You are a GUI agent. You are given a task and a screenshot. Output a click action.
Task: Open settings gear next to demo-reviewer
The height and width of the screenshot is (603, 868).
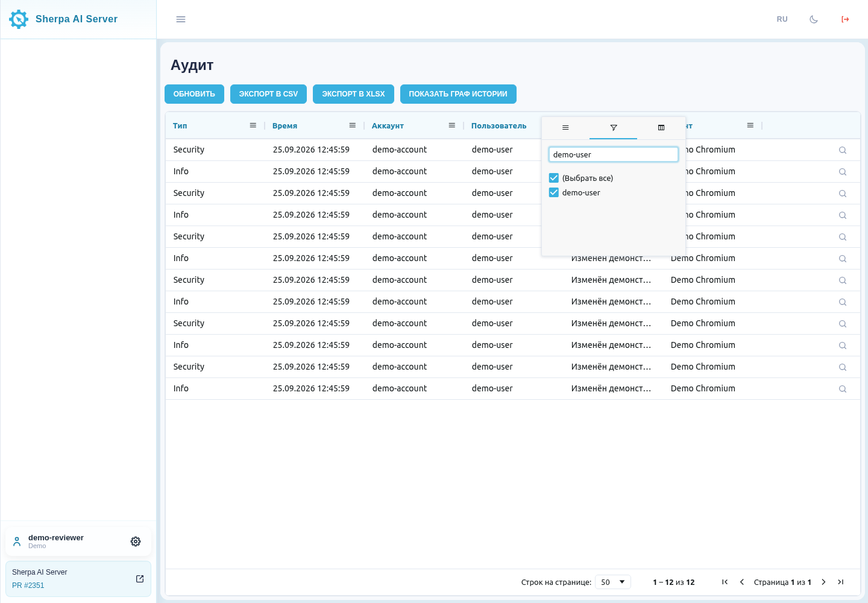point(136,541)
